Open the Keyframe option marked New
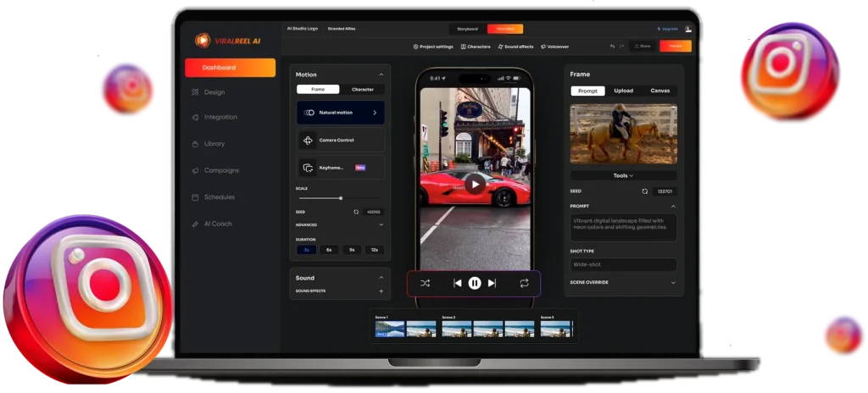868x393 pixels. click(x=341, y=168)
